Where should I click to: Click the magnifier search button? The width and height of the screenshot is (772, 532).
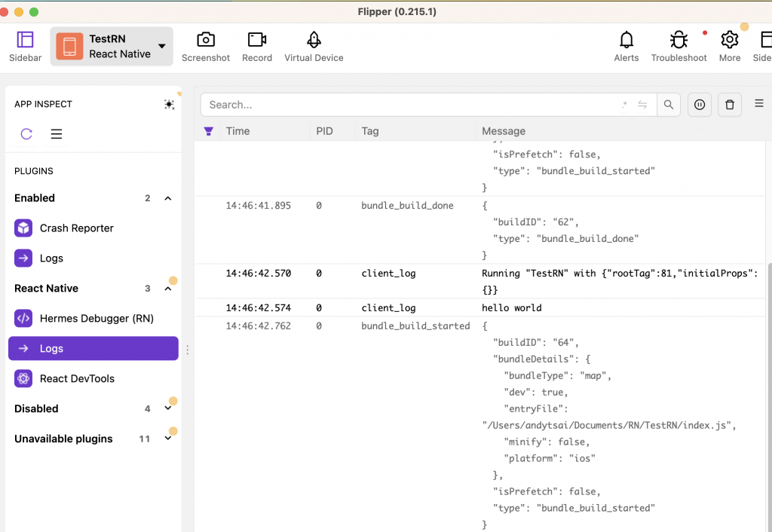pyautogui.click(x=669, y=105)
